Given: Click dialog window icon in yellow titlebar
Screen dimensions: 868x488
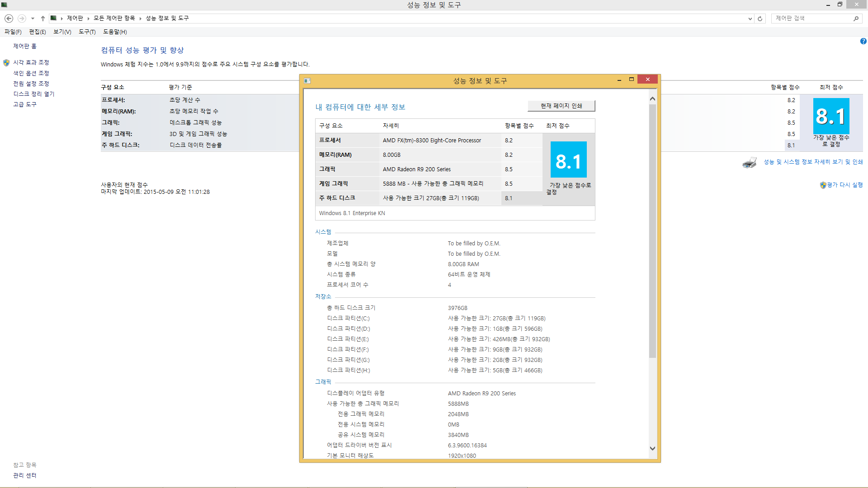Looking at the screenshot, I should 307,81.
